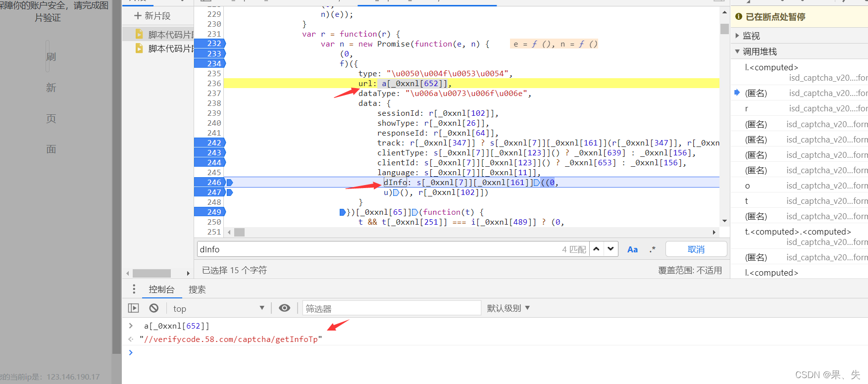Click the 覆盖范围 coverage status text

[x=690, y=270]
